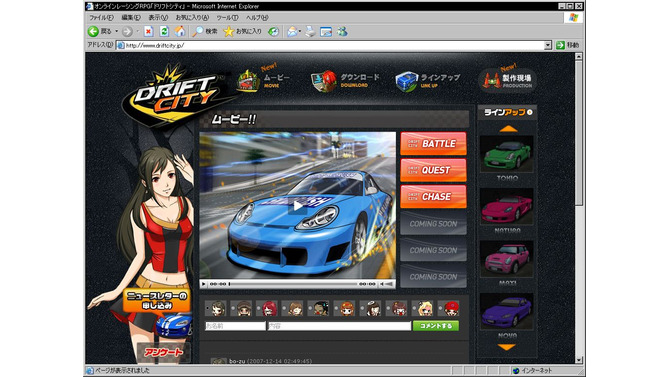Move lineup list up with orange arrow
The width and height of the screenshot is (670, 377).
508,128
